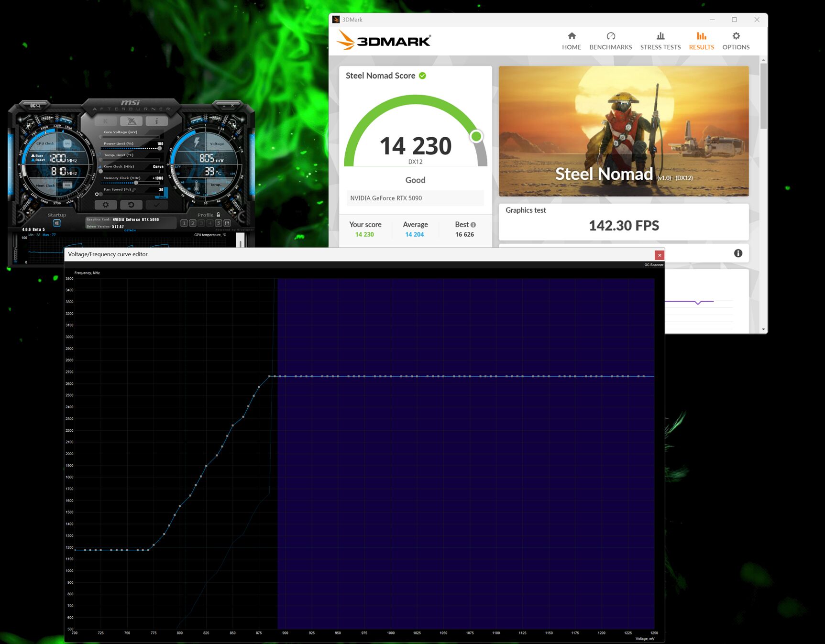Image resolution: width=825 pixels, height=644 pixels.
Task: Click green validation checkmark next to Steel Nomad Score
Action: coord(422,76)
